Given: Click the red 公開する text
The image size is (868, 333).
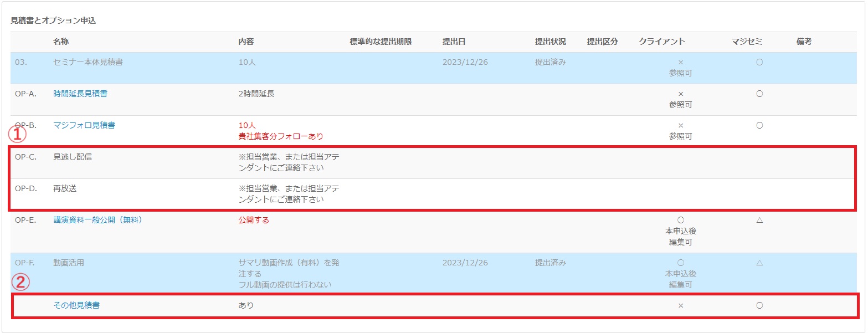Looking at the screenshot, I should 254,220.
